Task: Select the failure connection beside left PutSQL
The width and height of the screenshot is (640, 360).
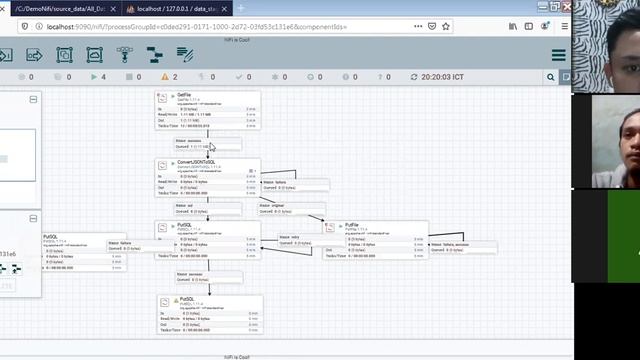Action: tap(140, 246)
